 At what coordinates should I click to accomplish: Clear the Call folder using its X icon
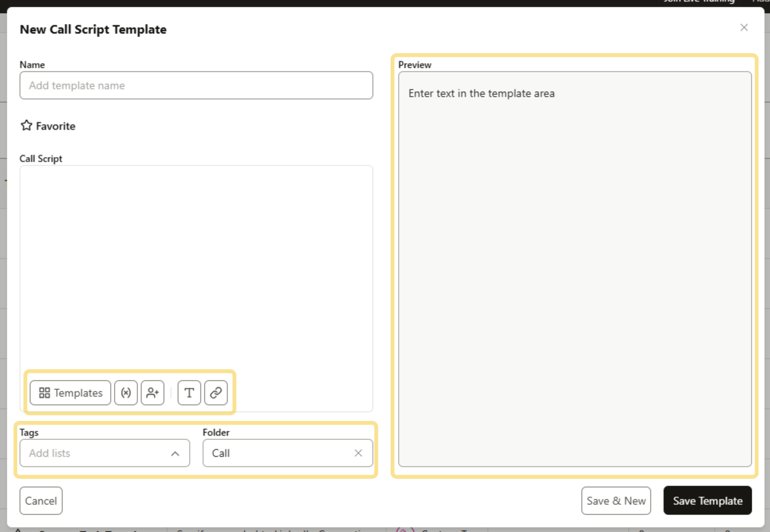(358, 453)
